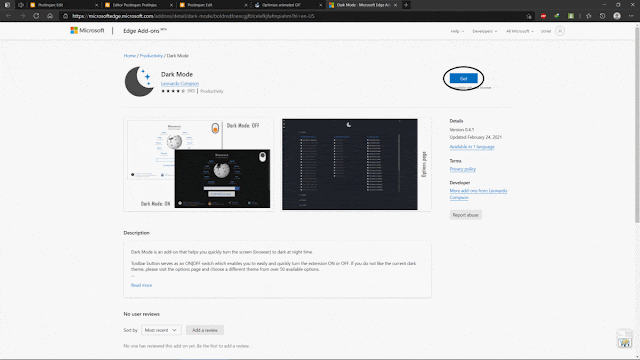Open the browser Favorites star icon

click(589, 16)
